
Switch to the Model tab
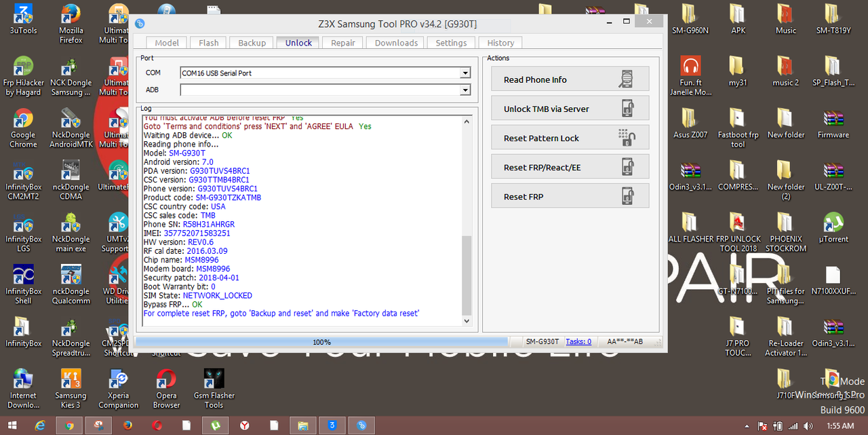click(167, 43)
